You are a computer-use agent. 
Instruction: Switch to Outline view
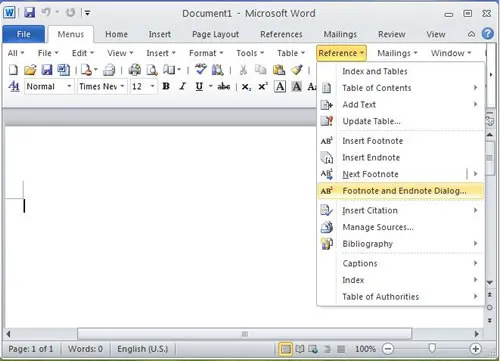[x=327, y=349]
